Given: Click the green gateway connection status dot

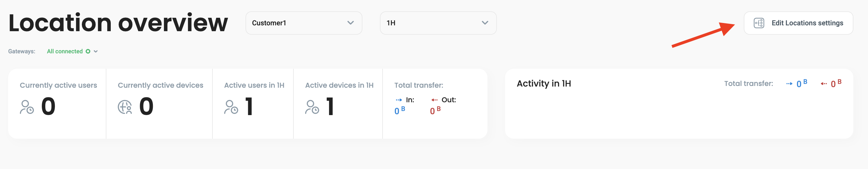Looking at the screenshot, I should coord(88,51).
